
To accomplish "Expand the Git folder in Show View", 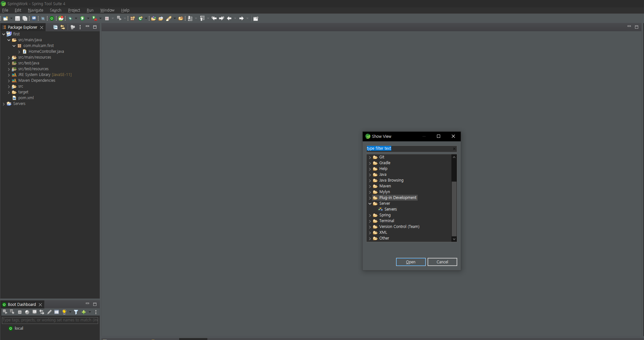I will pos(370,157).
